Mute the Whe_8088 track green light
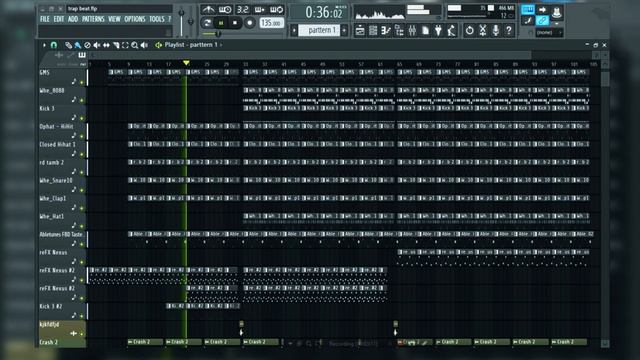640x360 pixels. point(82,100)
